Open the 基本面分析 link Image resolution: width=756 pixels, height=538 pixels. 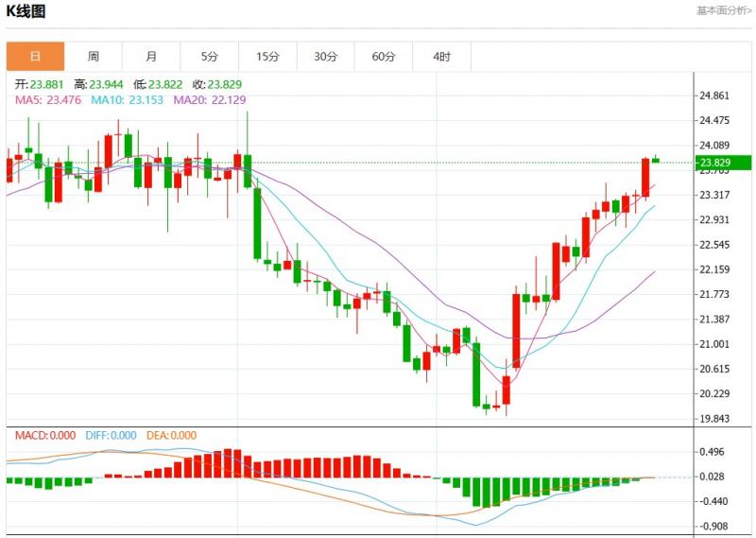(x=724, y=11)
